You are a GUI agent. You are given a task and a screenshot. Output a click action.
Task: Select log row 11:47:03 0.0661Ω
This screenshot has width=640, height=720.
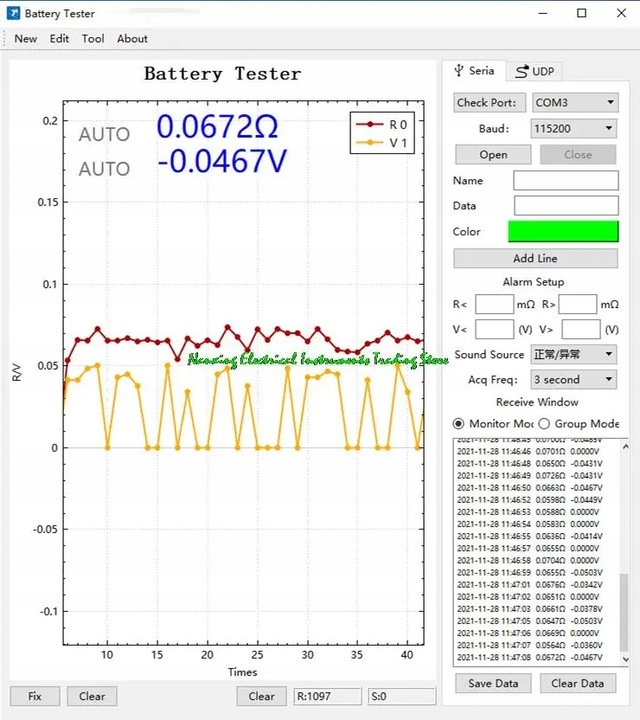pyautogui.click(x=530, y=609)
